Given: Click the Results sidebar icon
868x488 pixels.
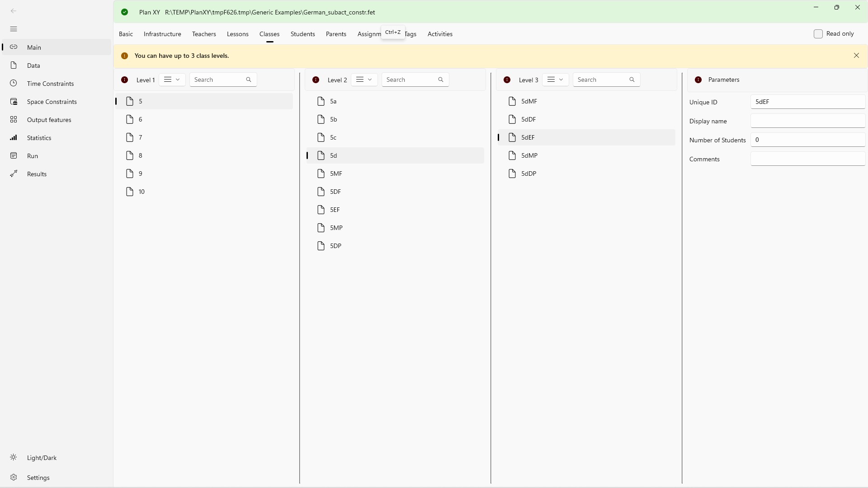Looking at the screenshot, I should click(x=14, y=174).
